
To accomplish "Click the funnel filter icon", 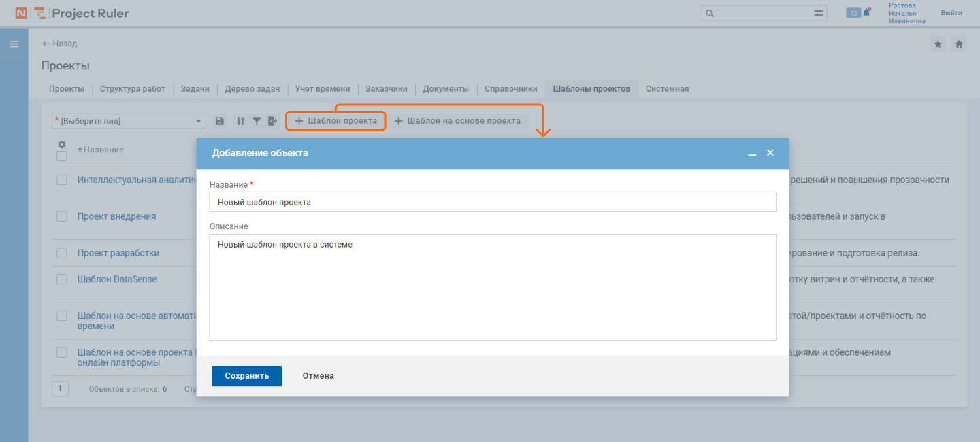I will pos(257,121).
